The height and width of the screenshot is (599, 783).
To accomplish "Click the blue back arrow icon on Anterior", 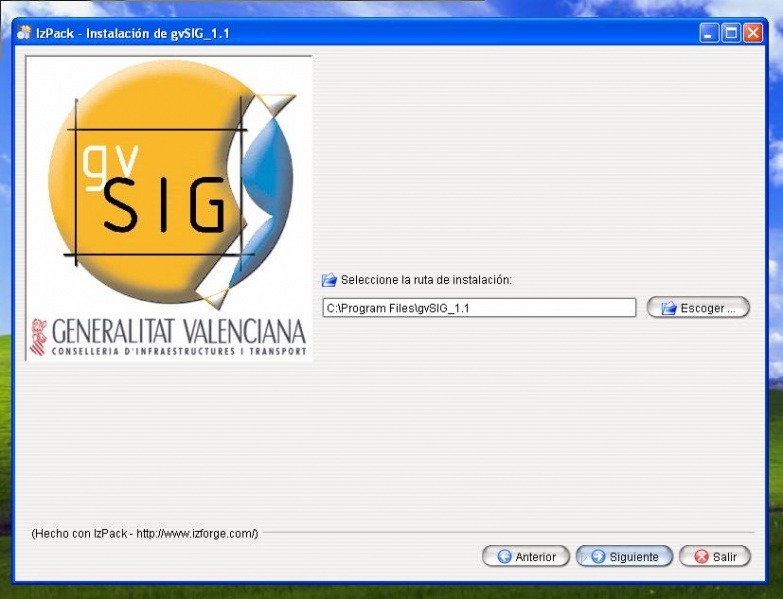I will pos(504,557).
